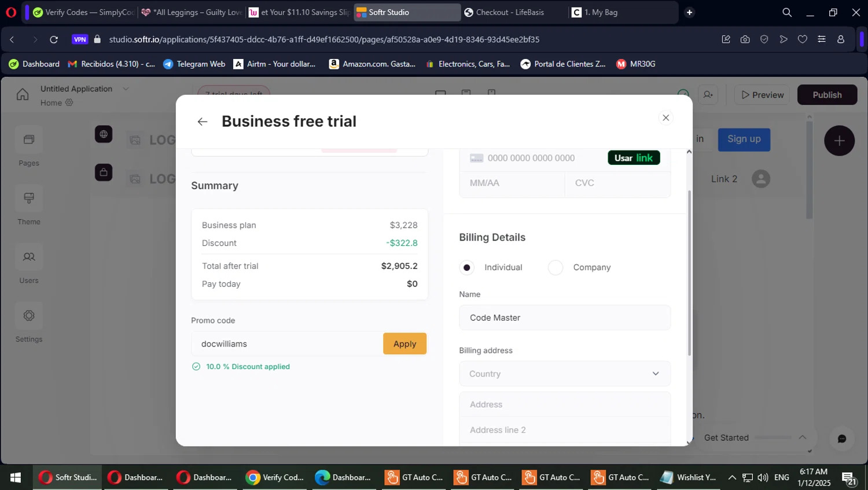Open the Amazon.com bookmark
Viewport: 868px width, 490px height.
[372, 64]
